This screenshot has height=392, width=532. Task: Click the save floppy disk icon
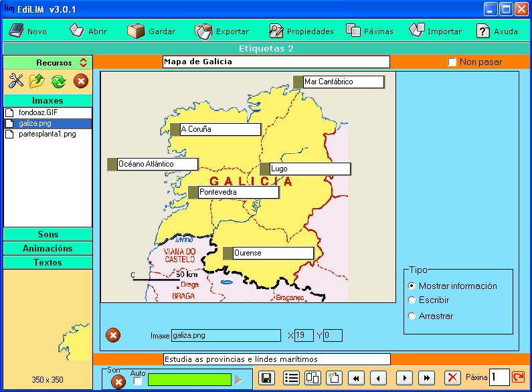(266, 378)
